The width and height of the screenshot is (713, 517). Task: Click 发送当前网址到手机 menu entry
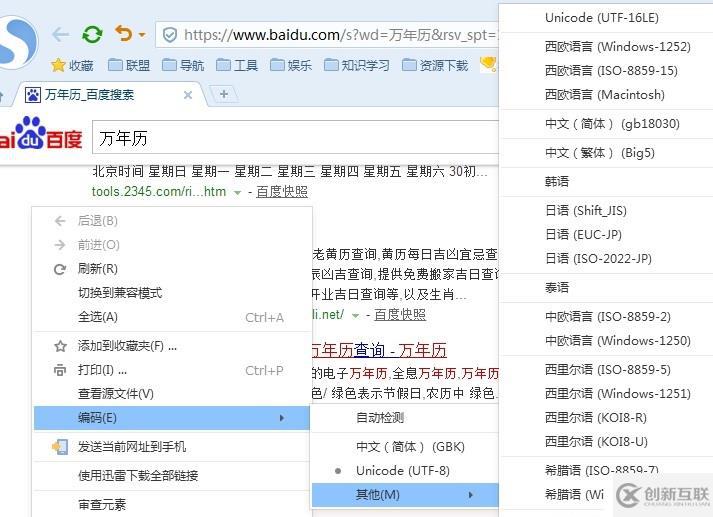[173, 447]
